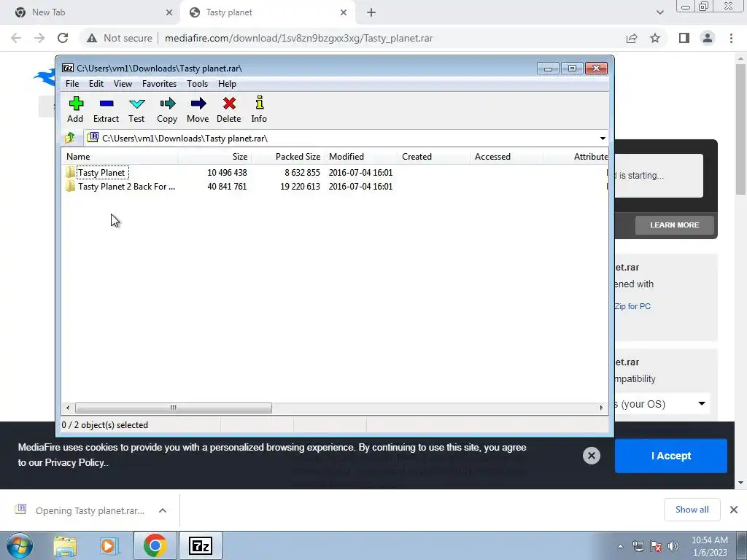This screenshot has width=747, height=560.
Task: Click right arrow of horizontal scrollbar
Action: click(x=601, y=408)
